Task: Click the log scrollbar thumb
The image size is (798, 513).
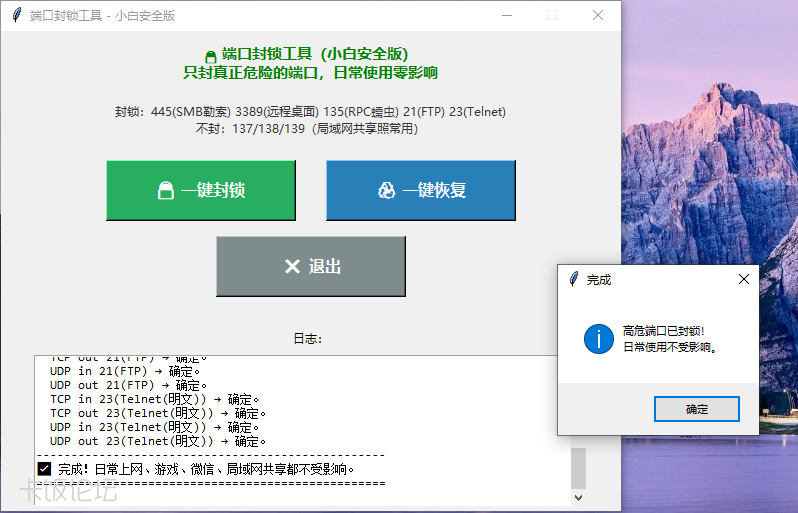Action: [x=578, y=468]
